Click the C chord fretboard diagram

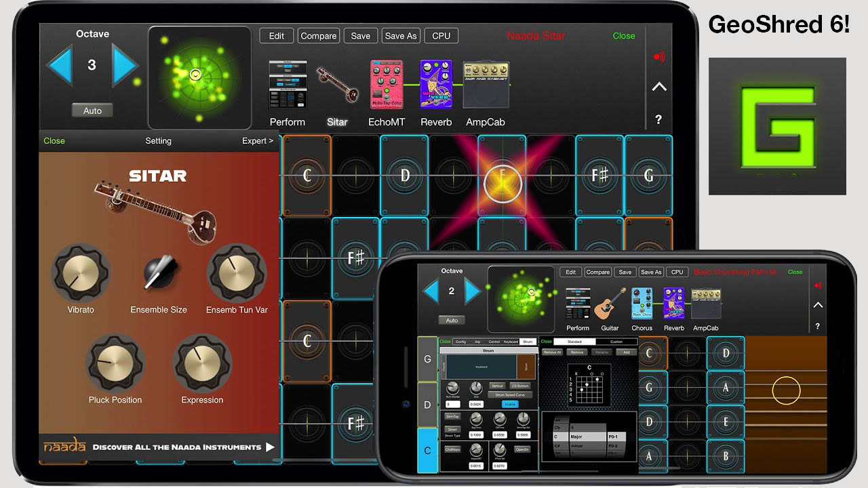pos(589,386)
